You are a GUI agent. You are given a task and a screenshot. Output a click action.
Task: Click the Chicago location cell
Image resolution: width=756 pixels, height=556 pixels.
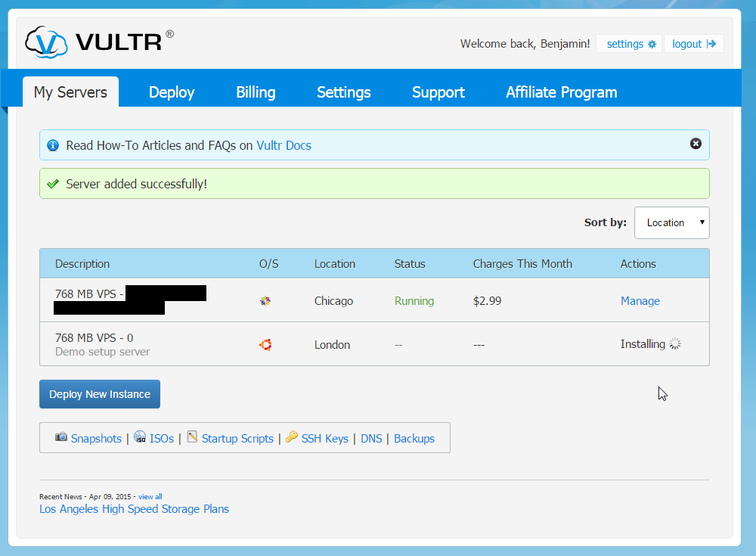333,300
